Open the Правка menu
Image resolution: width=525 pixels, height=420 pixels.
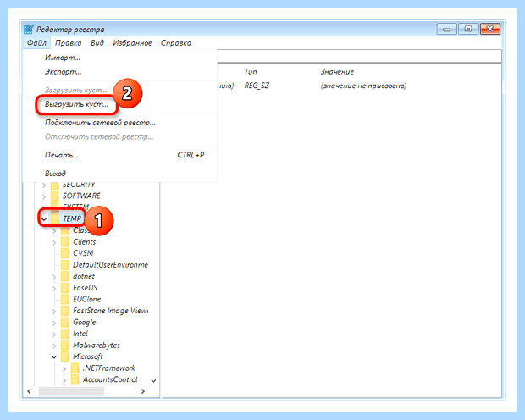[69, 43]
